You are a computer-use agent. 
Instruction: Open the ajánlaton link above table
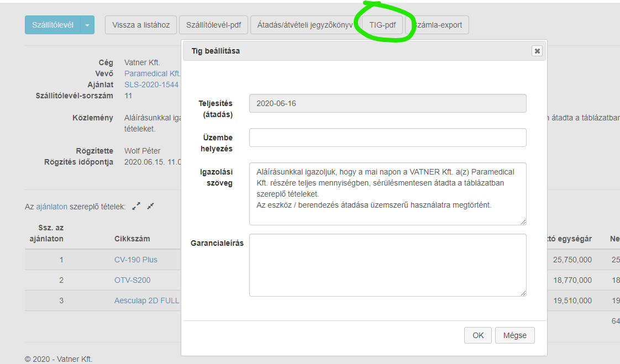(51, 207)
